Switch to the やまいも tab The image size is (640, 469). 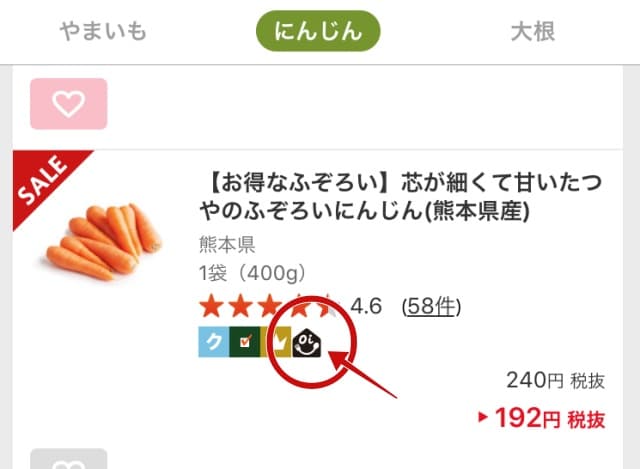pyautogui.click(x=103, y=32)
